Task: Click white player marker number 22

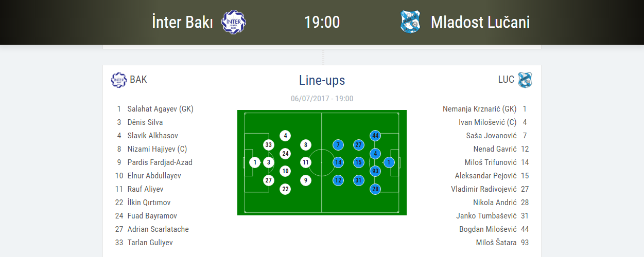Action: pos(285,189)
